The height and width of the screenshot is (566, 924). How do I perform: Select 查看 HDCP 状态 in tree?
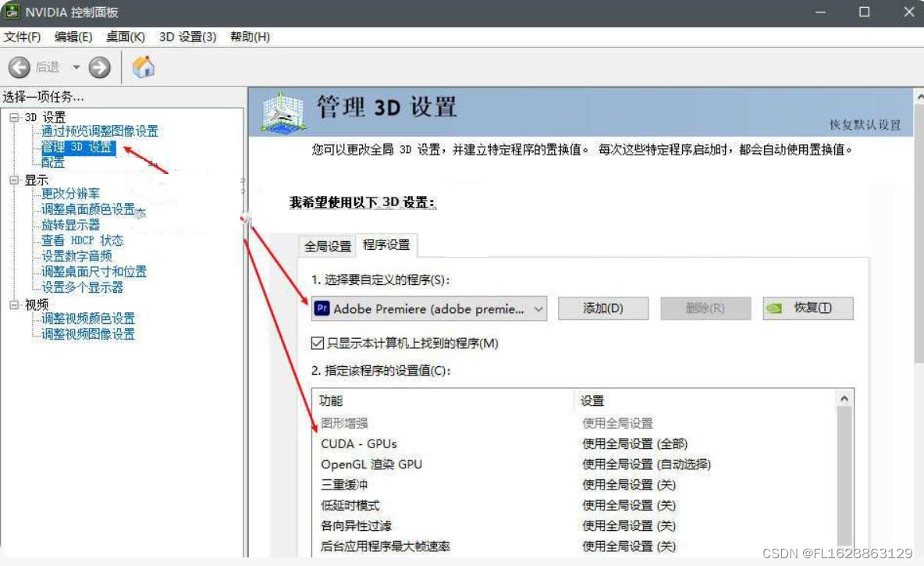click(82, 240)
